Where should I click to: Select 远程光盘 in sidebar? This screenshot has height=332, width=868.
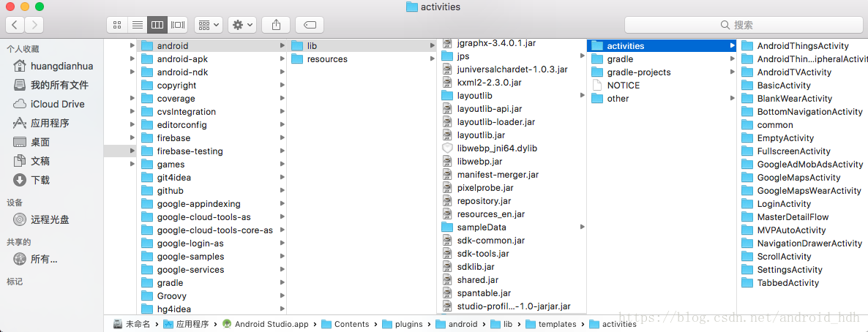point(42,219)
